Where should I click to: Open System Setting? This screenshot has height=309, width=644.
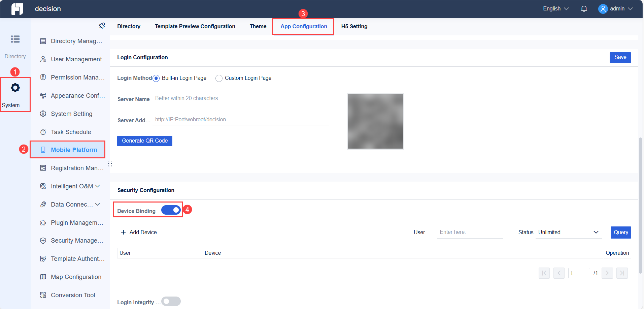point(71,114)
